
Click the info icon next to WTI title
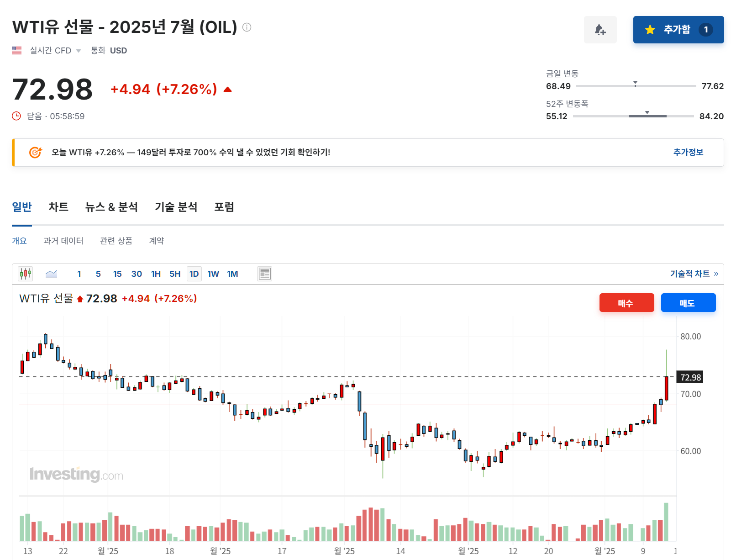click(247, 27)
